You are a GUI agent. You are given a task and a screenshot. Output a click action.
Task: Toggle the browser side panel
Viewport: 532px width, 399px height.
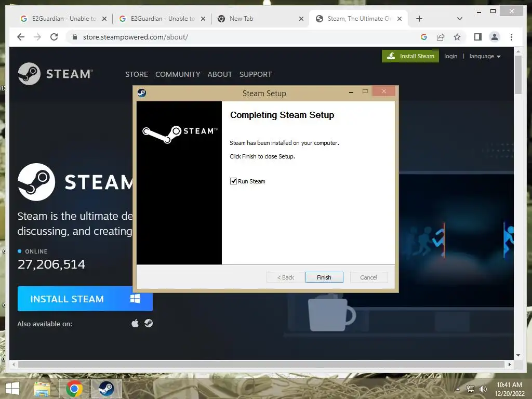[478, 37]
